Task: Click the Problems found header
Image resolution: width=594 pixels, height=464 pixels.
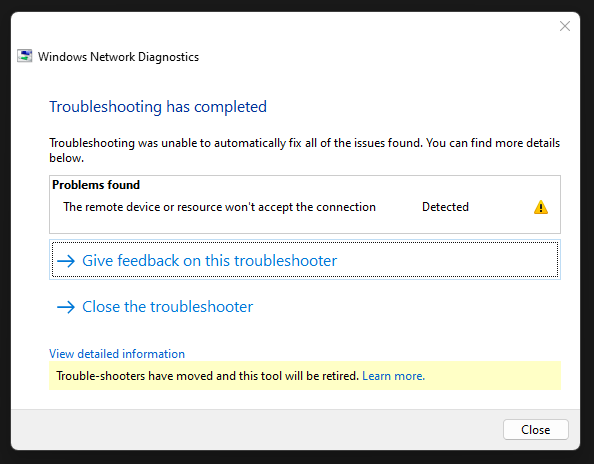Action: 96,185
